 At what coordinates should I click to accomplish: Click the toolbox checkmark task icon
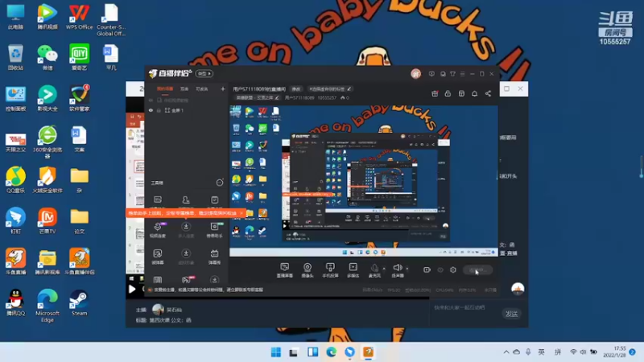click(214, 200)
